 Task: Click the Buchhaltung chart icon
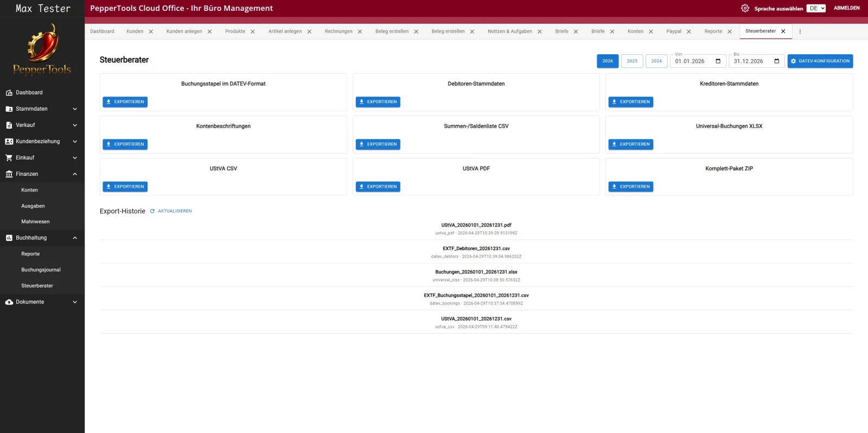click(9, 238)
